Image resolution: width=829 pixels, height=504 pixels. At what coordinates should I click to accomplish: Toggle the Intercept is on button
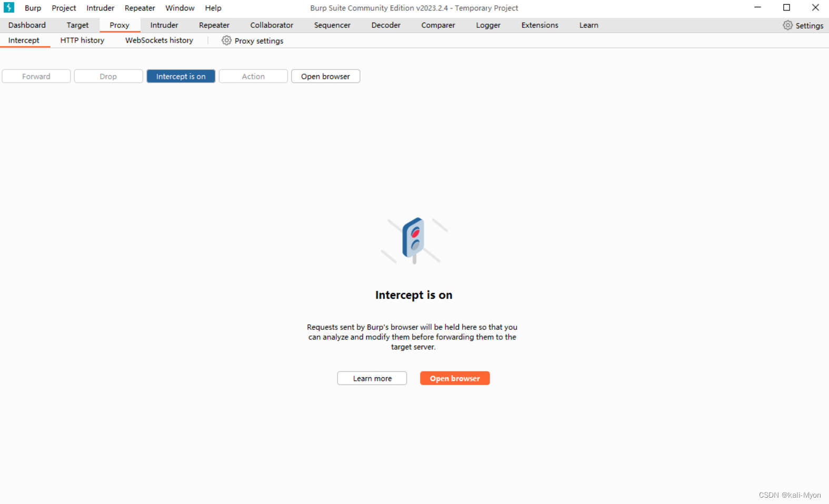(181, 76)
